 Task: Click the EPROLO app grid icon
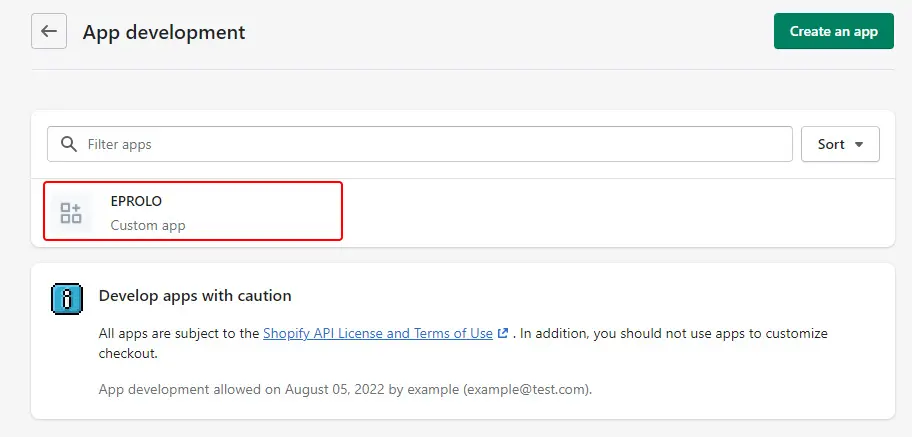[71, 213]
